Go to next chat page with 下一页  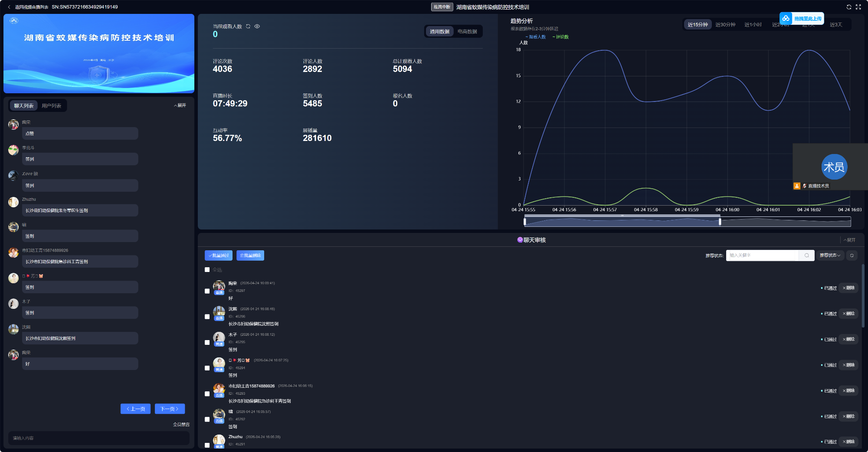pyautogui.click(x=170, y=409)
